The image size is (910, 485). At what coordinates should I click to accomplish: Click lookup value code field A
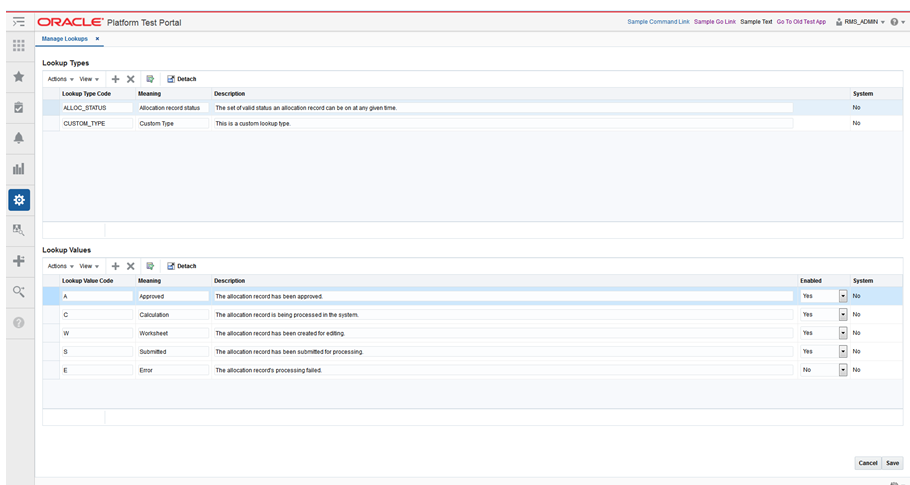coord(97,296)
